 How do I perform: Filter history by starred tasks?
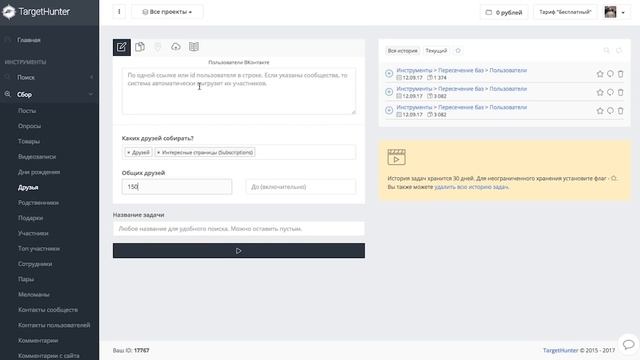[458, 51]
